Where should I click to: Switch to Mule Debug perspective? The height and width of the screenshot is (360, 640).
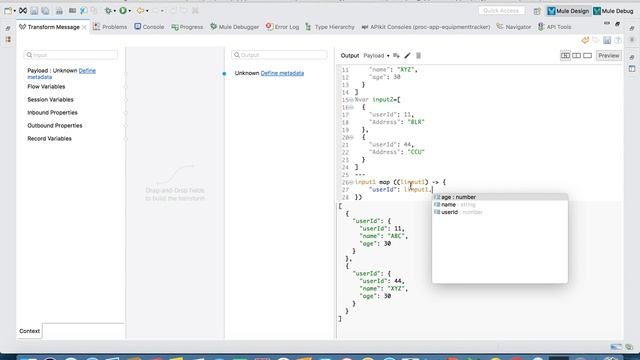[x=613, y=11]
